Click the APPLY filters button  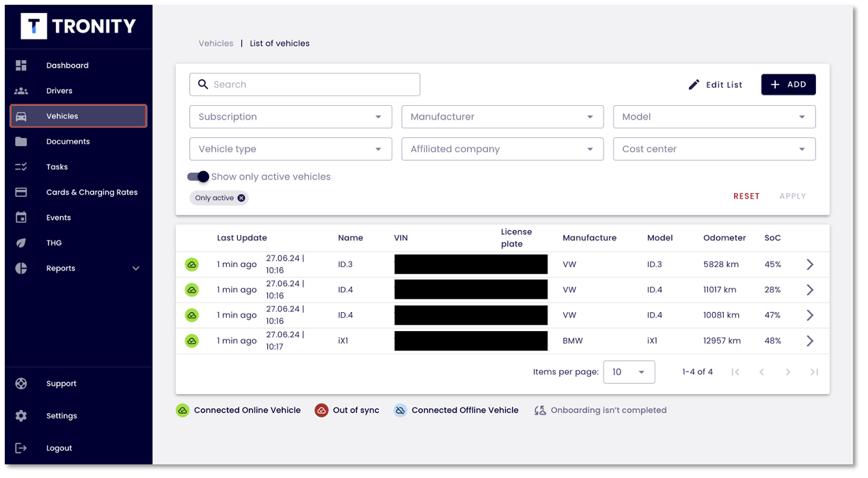793,196
